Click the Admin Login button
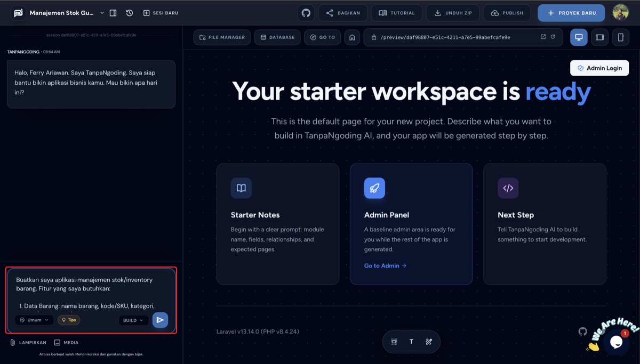This screenshot has width=640, height=364. pyautogui.click(x=599, y=68)
